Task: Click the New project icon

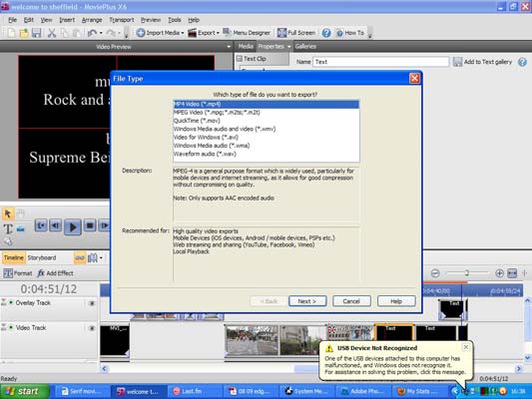Action: (x=12, y=33)
